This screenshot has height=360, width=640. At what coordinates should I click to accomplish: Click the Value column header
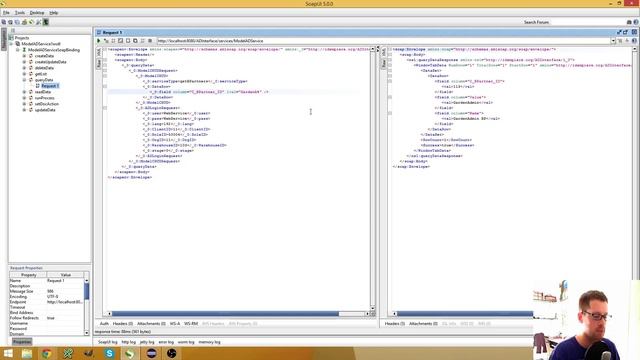point(65,275)
